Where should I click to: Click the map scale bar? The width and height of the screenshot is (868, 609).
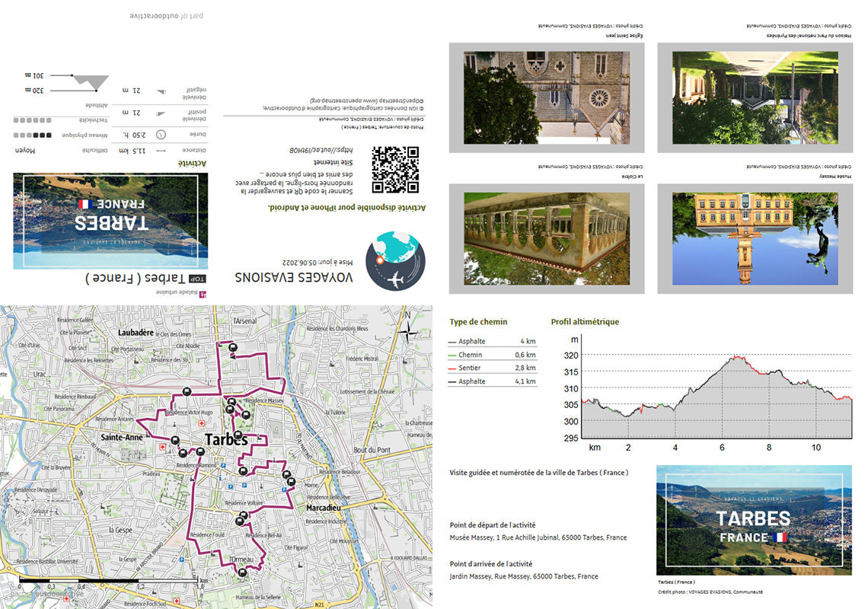coord(108,580)
